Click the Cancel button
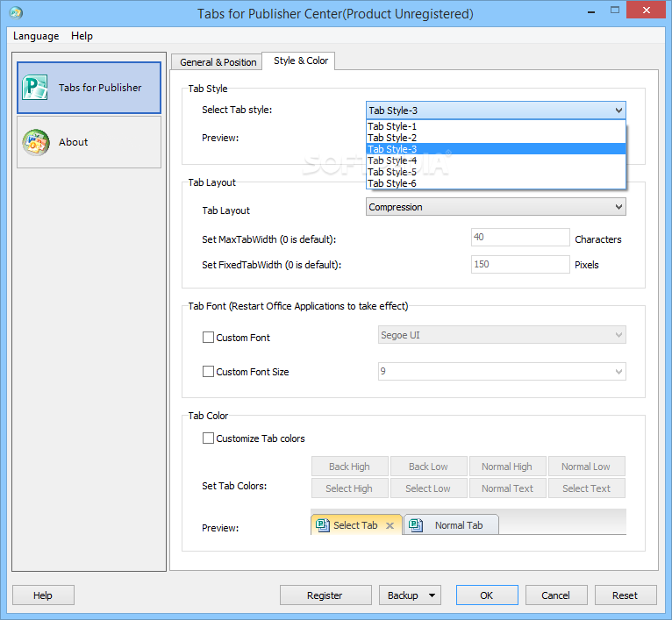672x620 pixels. 556,595
